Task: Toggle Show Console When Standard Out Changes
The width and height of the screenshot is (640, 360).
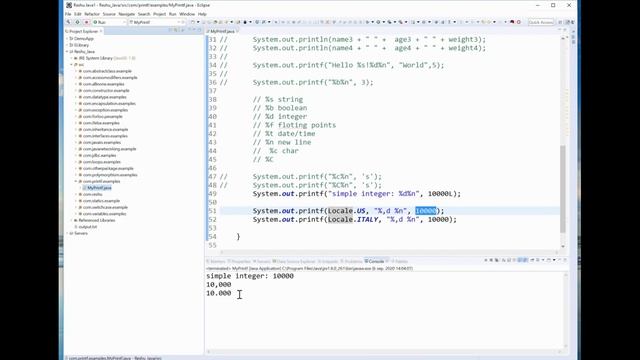Action: click(520, 260)
